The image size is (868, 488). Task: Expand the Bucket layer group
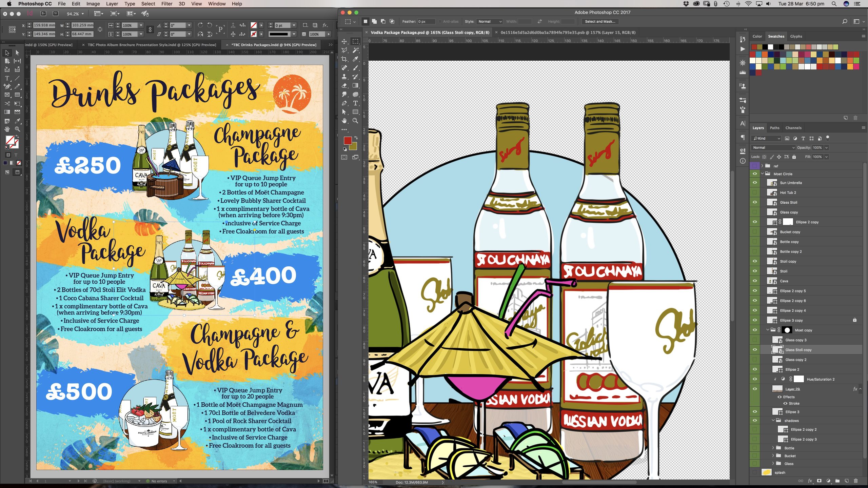click(x=773, y=456)
